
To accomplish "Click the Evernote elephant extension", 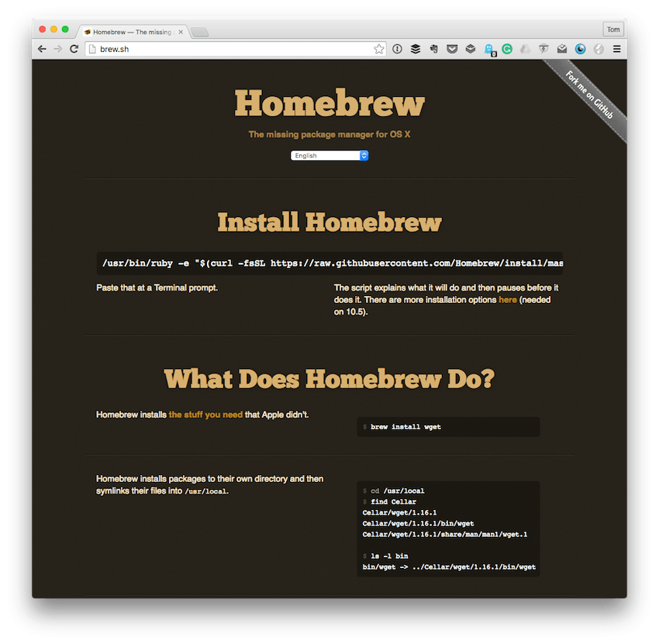I will click(x=433, y=49).
